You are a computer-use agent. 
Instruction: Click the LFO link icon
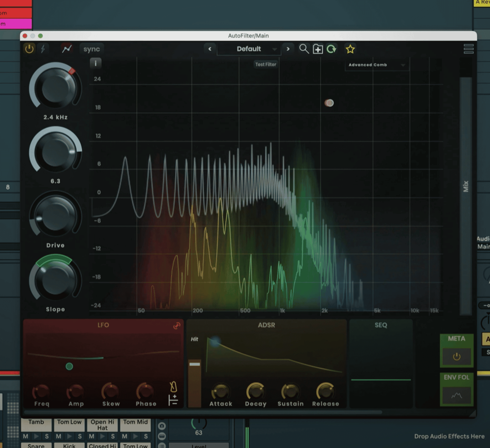click(177, 326)
